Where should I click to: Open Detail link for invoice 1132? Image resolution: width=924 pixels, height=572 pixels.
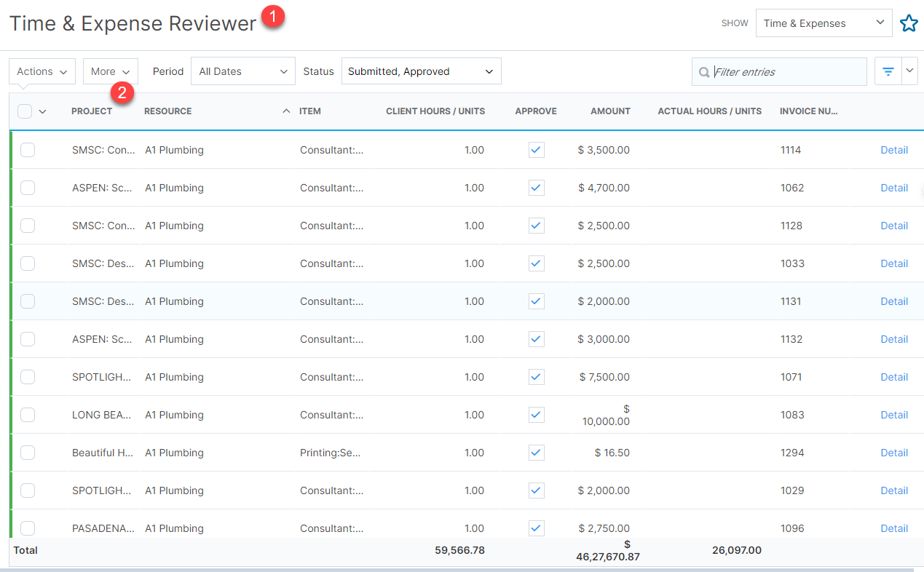click(x=894, y=339)
